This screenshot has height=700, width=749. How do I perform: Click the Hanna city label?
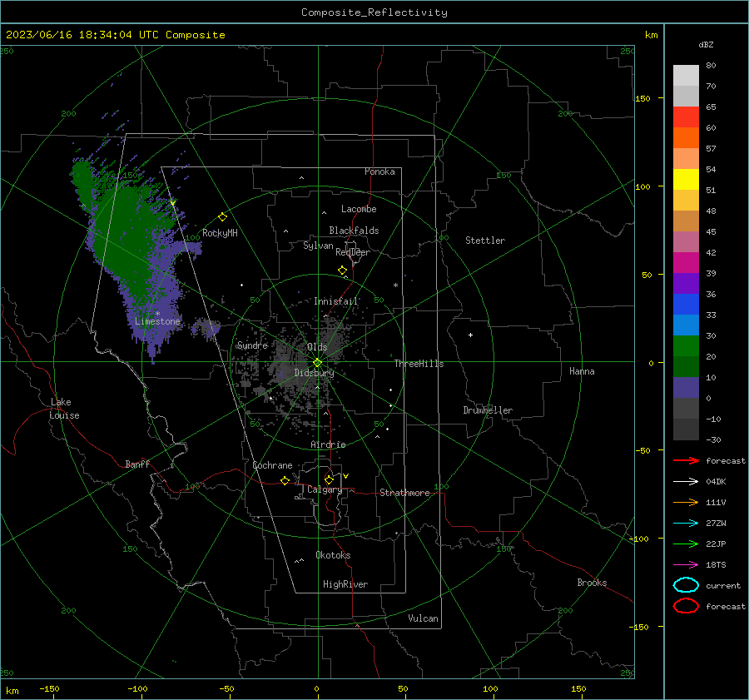tap(582, 371)
